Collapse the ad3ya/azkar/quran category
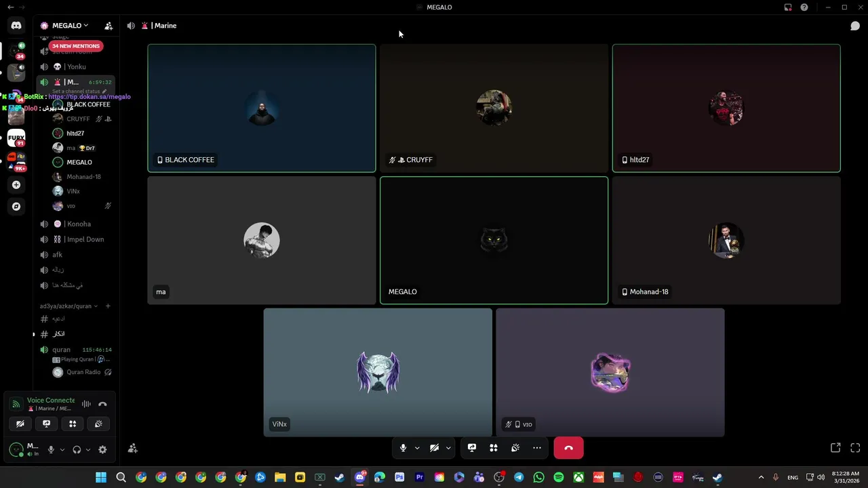The image size is (868, 488). (68, 306)
